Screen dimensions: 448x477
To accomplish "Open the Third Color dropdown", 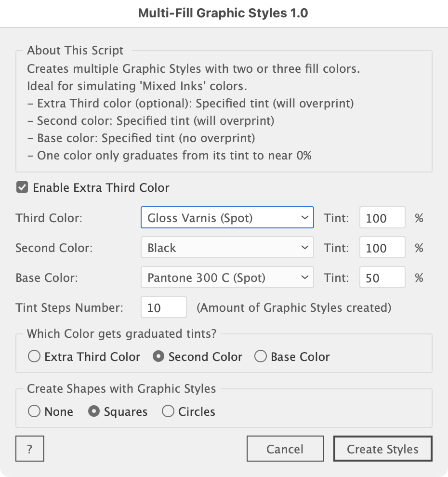I will click(227, 218).
